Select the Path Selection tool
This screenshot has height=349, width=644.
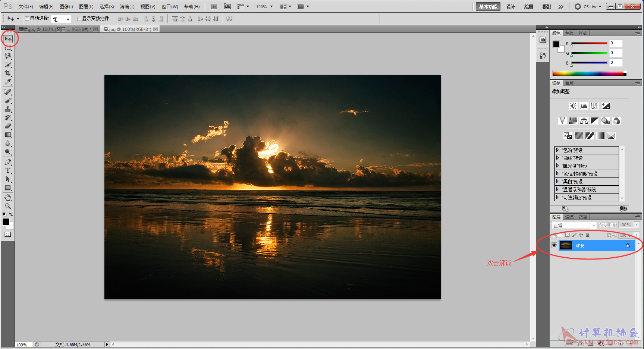click(x=8, y=179)
